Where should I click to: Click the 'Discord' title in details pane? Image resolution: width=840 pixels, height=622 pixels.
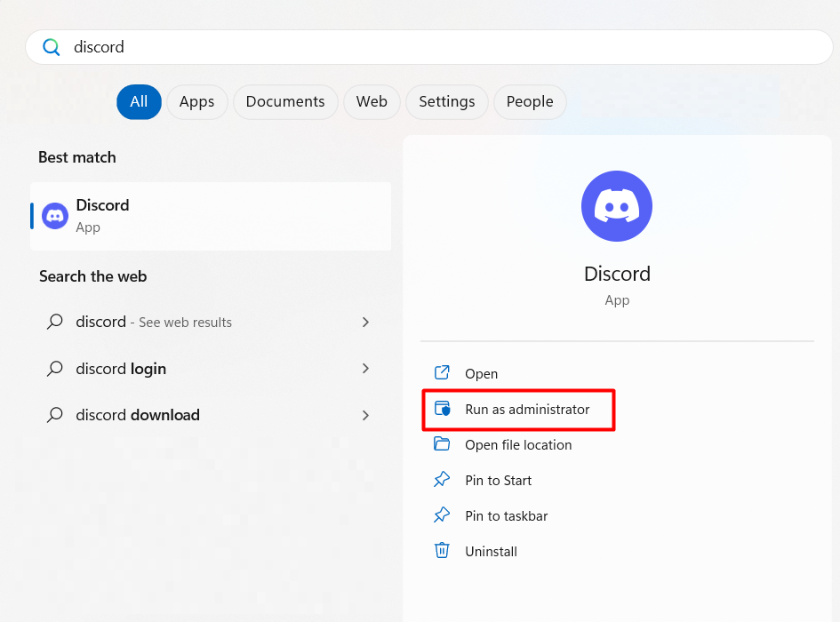pyautogui.click(x=617, y=274)
